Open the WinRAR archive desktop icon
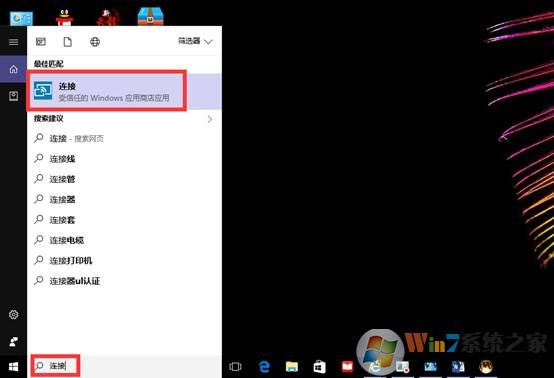The height and width of the screenshot is (378, 554). 151,16
